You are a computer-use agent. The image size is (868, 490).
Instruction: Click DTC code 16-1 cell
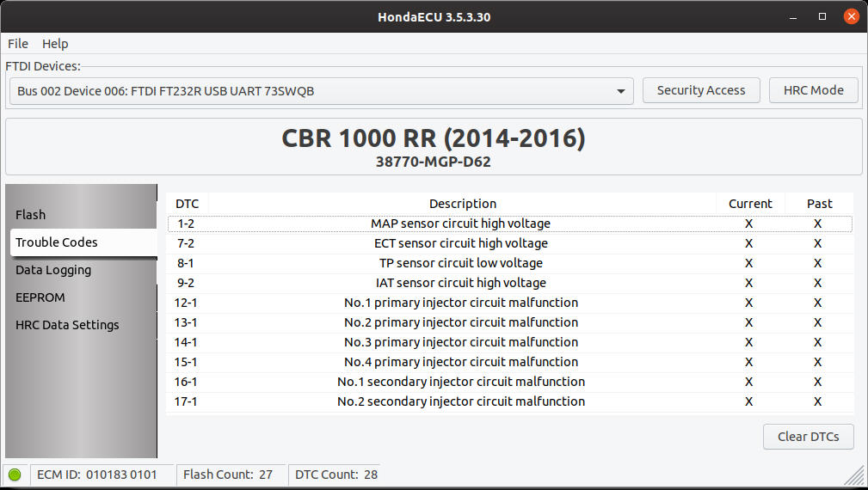[x=186, y=382]
